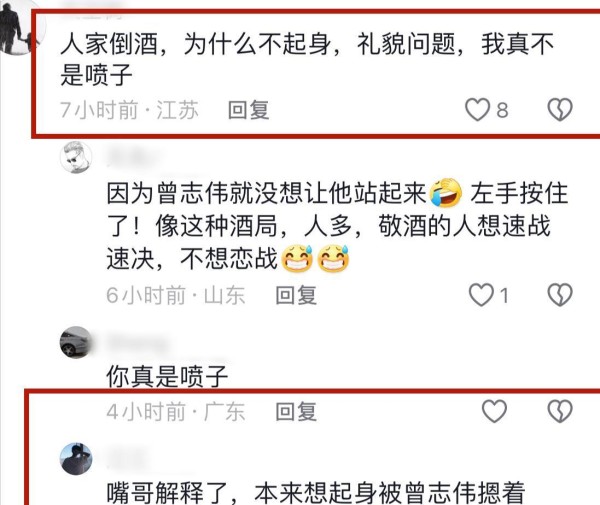Dislike the Guangdong reply 你真是喷子
Viewport: 600px width, 505px height.
[560, 411]
